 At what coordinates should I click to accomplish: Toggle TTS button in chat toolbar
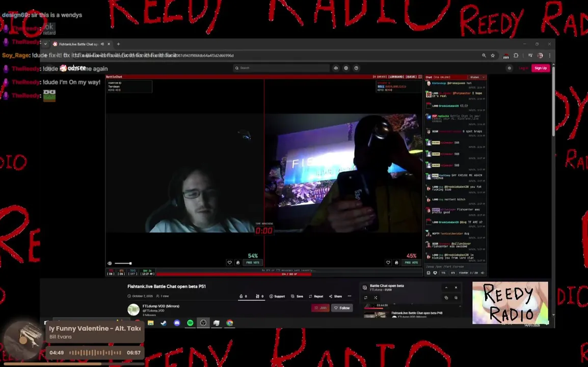443,273
